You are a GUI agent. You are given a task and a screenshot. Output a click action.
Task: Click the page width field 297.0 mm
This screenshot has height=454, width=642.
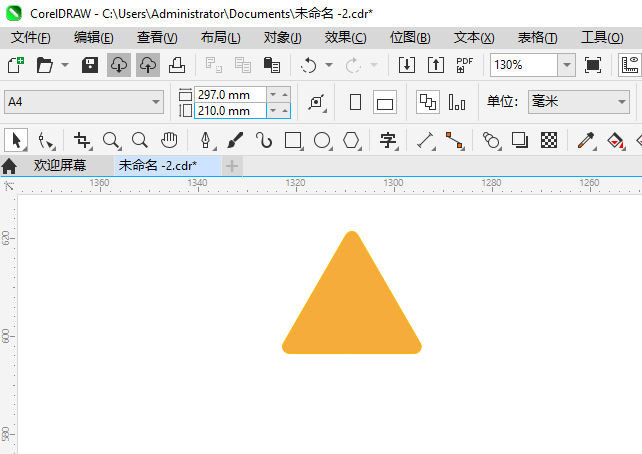[231, 95]
